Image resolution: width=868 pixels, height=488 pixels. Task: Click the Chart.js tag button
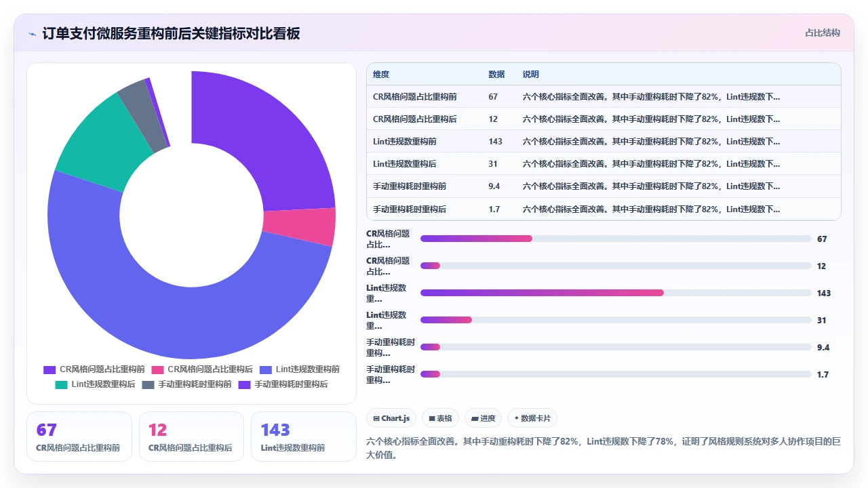[x=391, y=418]
